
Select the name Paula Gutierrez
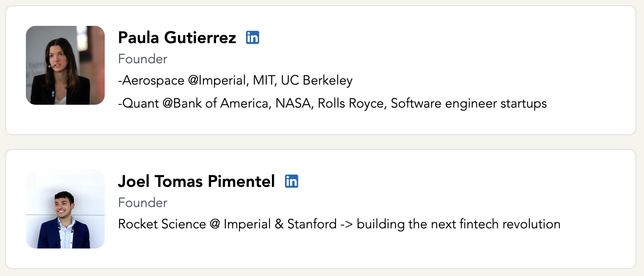[x=177, y=38]
